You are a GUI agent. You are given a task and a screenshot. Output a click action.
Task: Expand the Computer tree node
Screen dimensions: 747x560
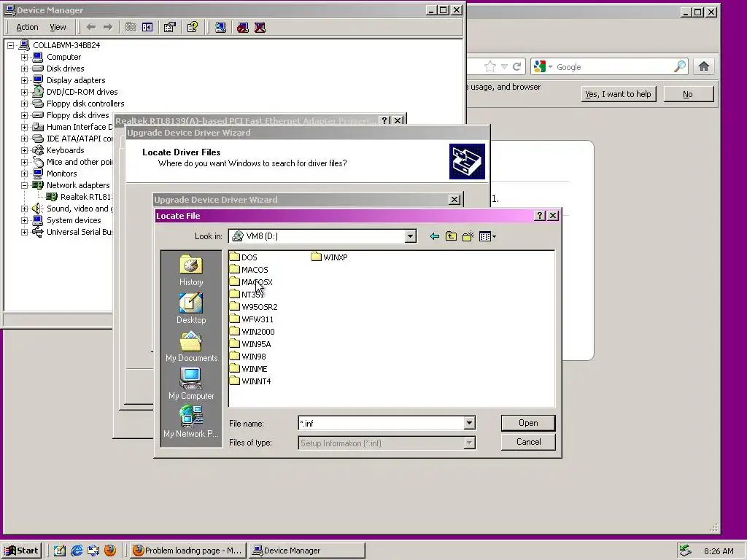(24, 57)
